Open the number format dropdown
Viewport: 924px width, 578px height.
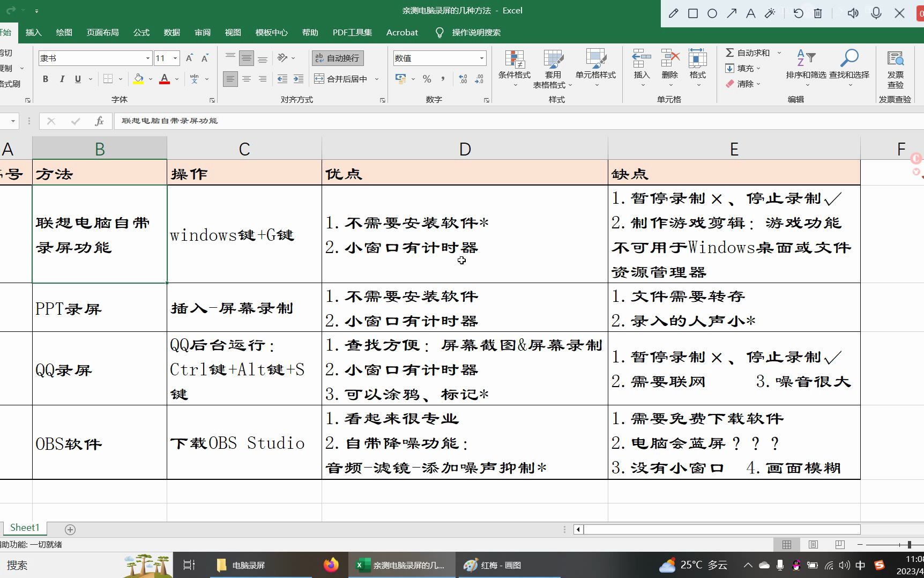[x=481, y=58]
